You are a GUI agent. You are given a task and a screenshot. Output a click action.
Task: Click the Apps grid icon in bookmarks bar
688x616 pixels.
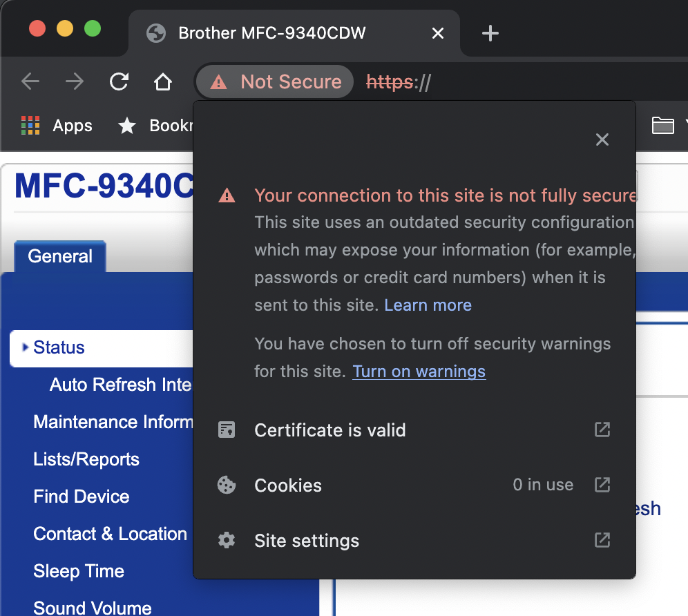pyautogui.click(x=30, y=126)
